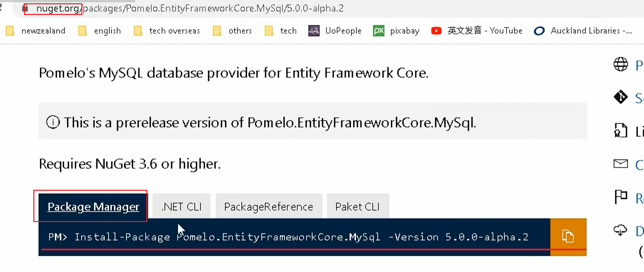Switch to the PackageReference tab
The height and width of the screenshot is (272, 644).
(268, 207)
